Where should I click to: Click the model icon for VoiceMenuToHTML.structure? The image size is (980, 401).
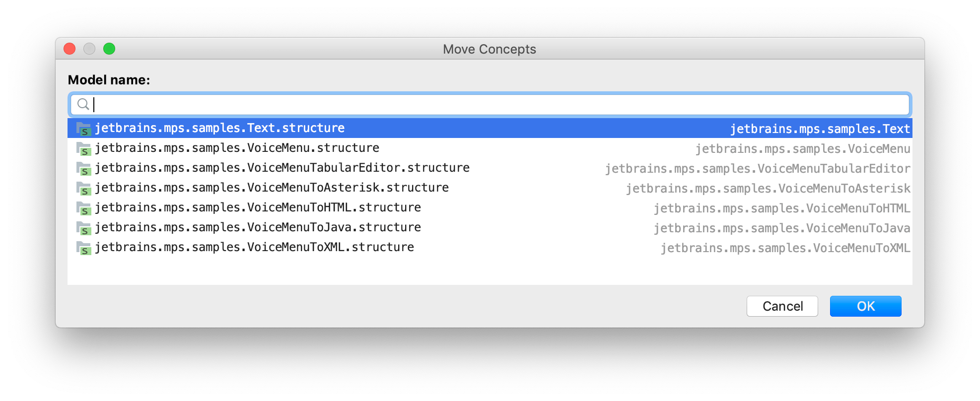click(x=83, y=208)
